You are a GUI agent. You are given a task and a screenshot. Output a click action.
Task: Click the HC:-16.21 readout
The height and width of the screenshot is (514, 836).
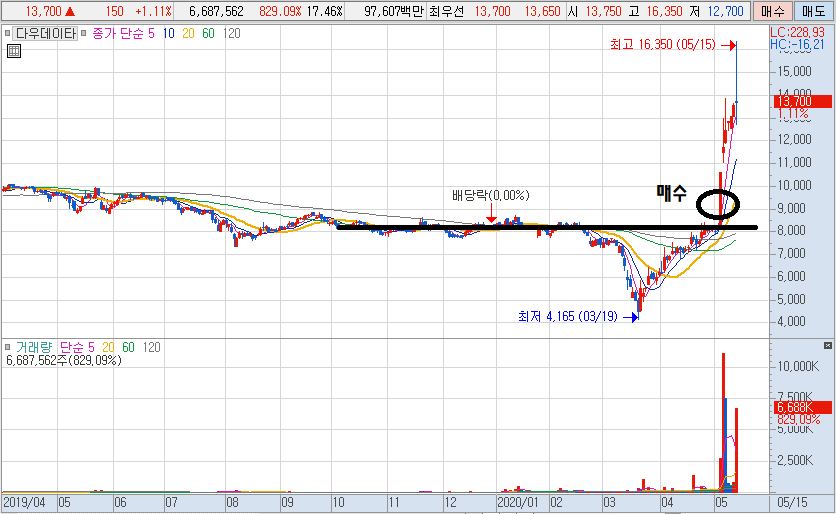[x=798, y=45]
